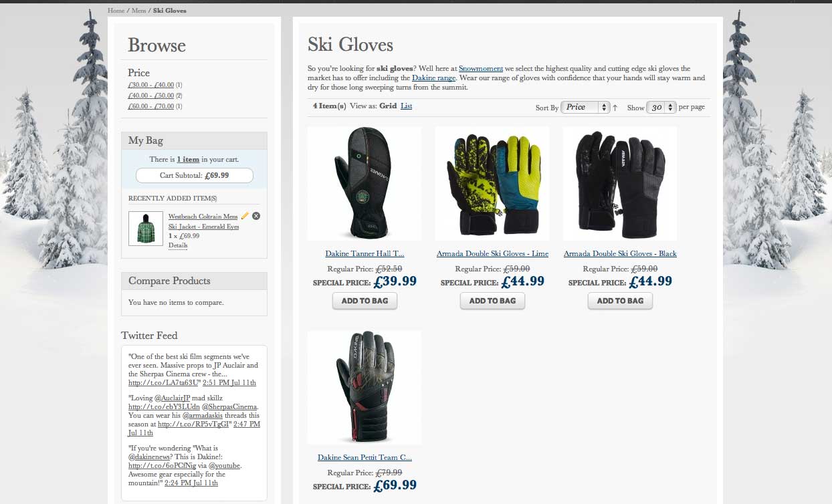
Task: Open the Armada Lime gloves product image
Action: click(x=492, y=184)
